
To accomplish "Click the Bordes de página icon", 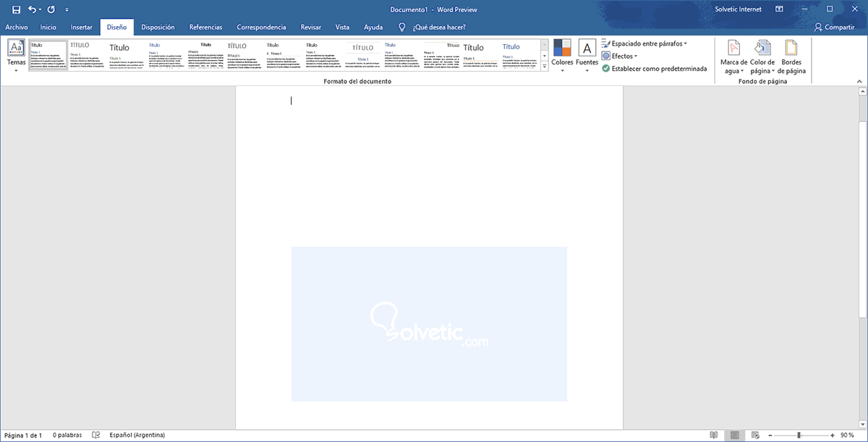I will point(791,56).
